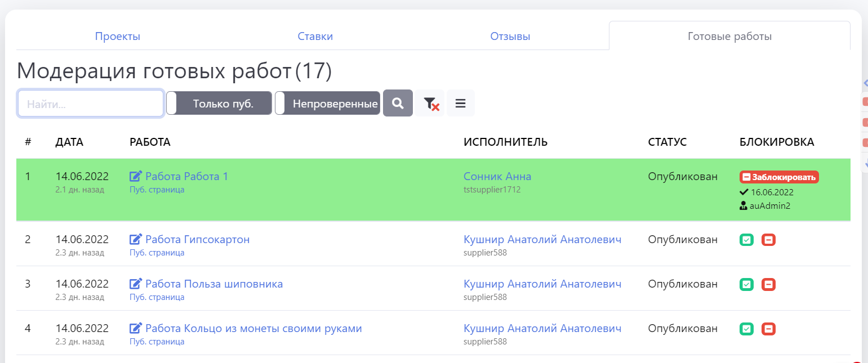This screenshot has width=868, height=363.
Task: Click edit icon for Работа Гипсокартон
Action: pos(136,240)
